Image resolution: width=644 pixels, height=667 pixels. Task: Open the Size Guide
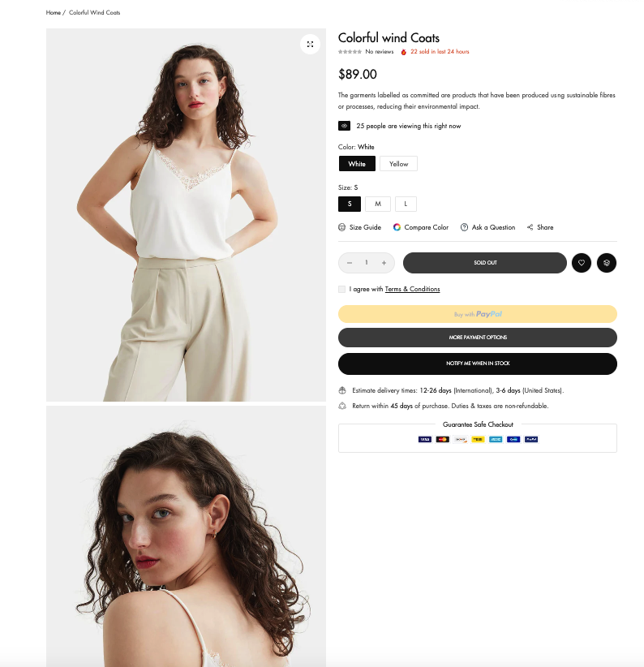(359, 227)
